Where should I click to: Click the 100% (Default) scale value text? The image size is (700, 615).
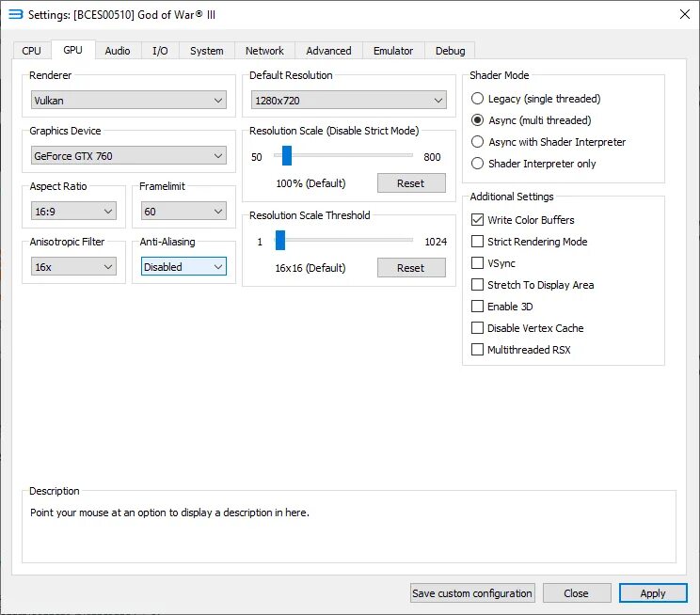pos(310,183)
